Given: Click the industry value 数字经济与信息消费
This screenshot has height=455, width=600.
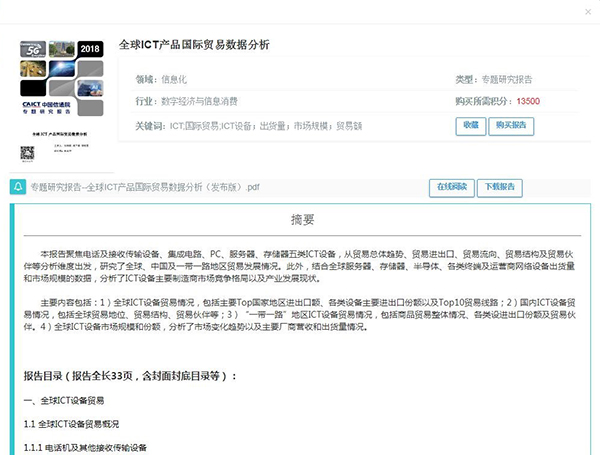Looking at the screenshot, I should (x=200, y=101).
